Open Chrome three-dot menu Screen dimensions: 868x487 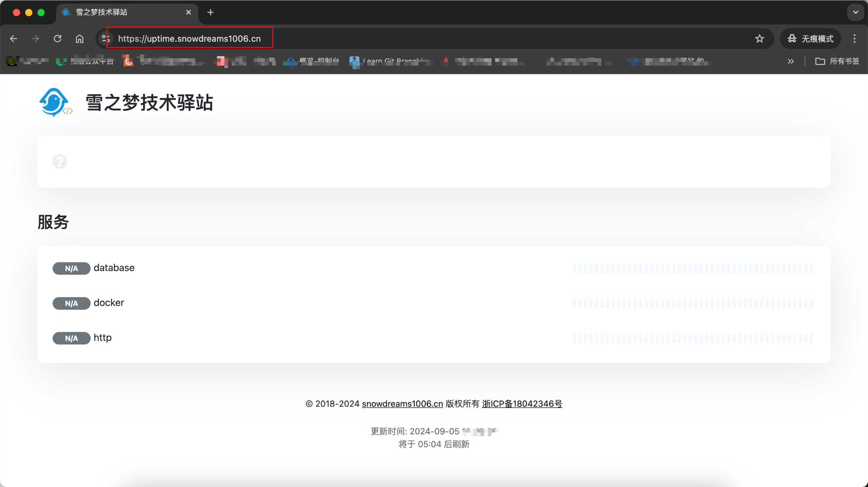click(854, 39)
